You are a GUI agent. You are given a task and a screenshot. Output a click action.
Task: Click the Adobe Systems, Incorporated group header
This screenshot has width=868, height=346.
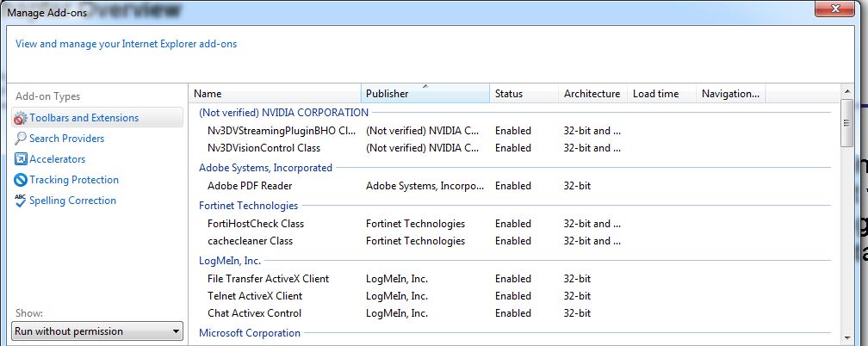265,168
